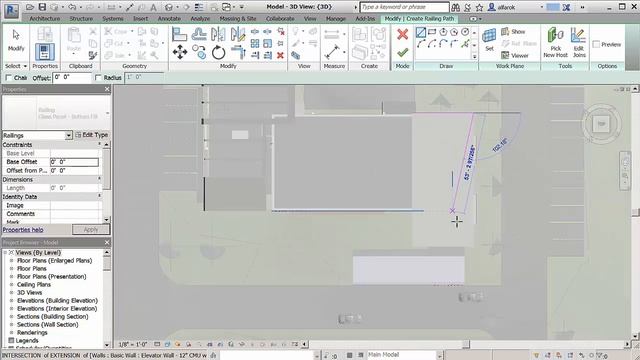
Task: Click Pick New Host tool
Action: click(x=555, y=42)
